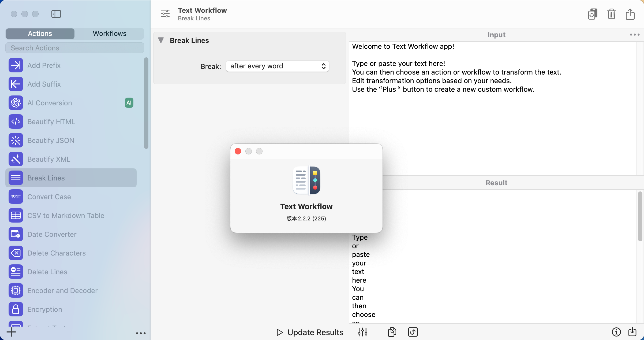Click the Update Results button
The height and width of the screenshot is (340, 644).
pos(310,332)
